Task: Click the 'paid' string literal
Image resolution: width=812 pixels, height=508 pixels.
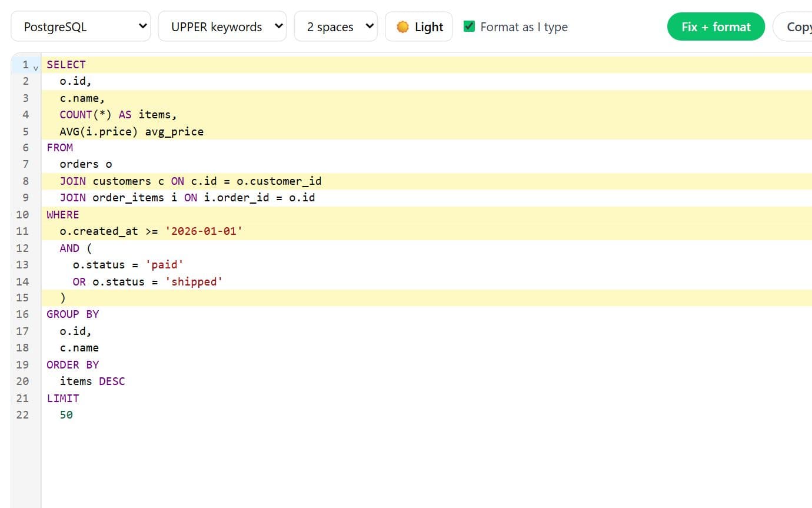Action: [164, 265]
